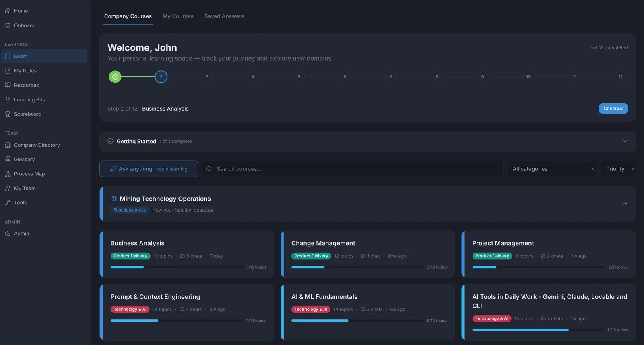Viewport: 644px width, 345px height.
Task: Click the Glossary icon in sidebar
Action: tap(8, 160)
